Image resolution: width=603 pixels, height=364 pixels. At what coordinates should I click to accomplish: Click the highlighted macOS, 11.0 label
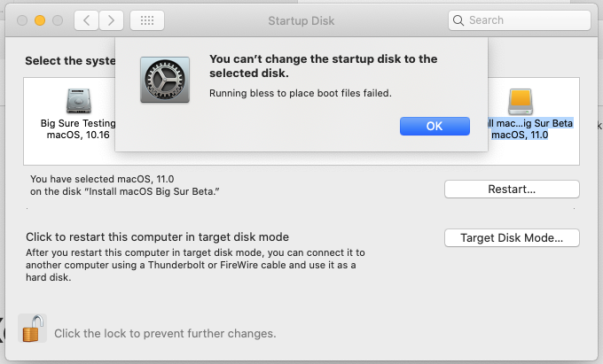point(520,135)
